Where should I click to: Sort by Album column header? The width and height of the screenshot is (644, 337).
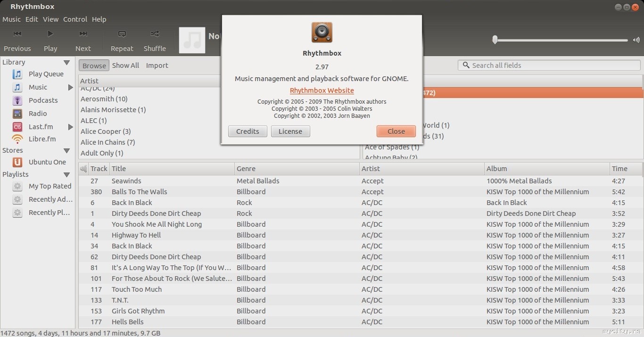pyautogui.click(x=546, y=169)
